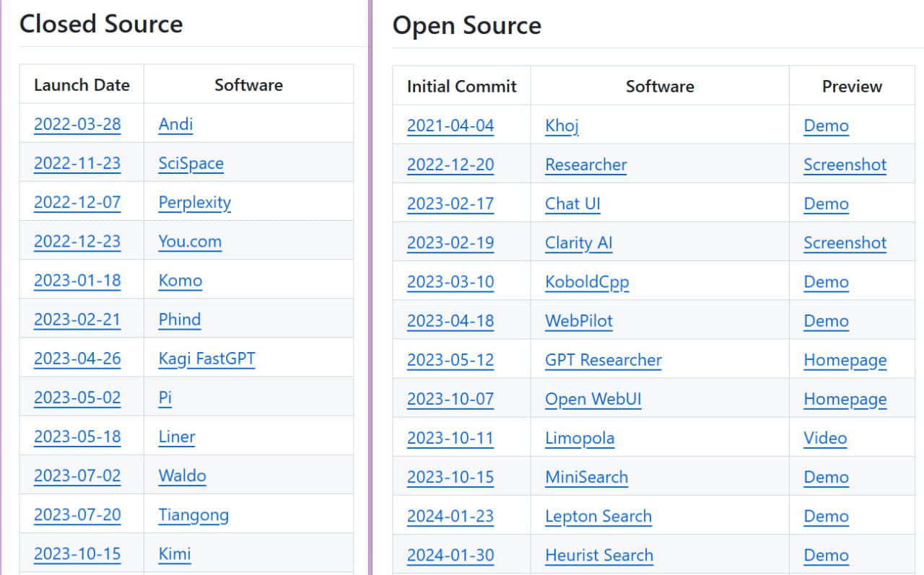Image resolution: width=924 pixels, height=575 pixels.
Task: Open the MiniSearch Demo link
Action: point(826,476)
